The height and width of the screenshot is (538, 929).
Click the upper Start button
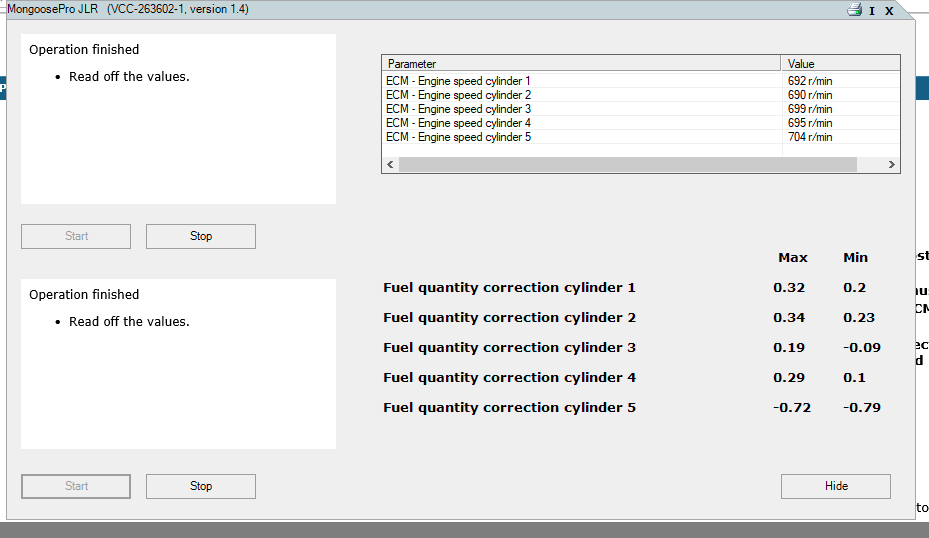point(76,236)
